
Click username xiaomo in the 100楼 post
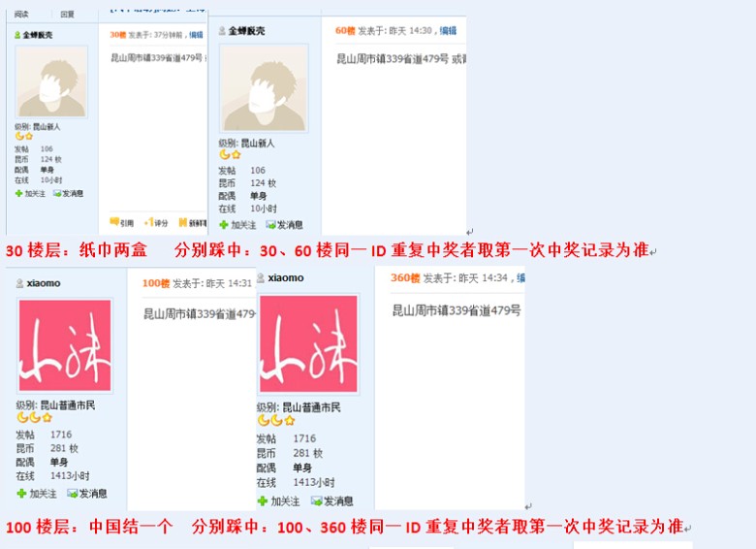click(44, 283)
